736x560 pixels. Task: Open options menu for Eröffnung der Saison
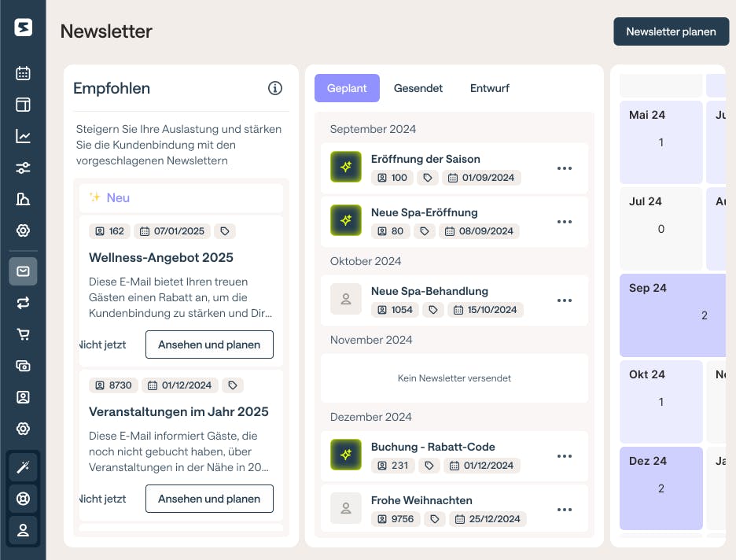[x=564, y=168]
